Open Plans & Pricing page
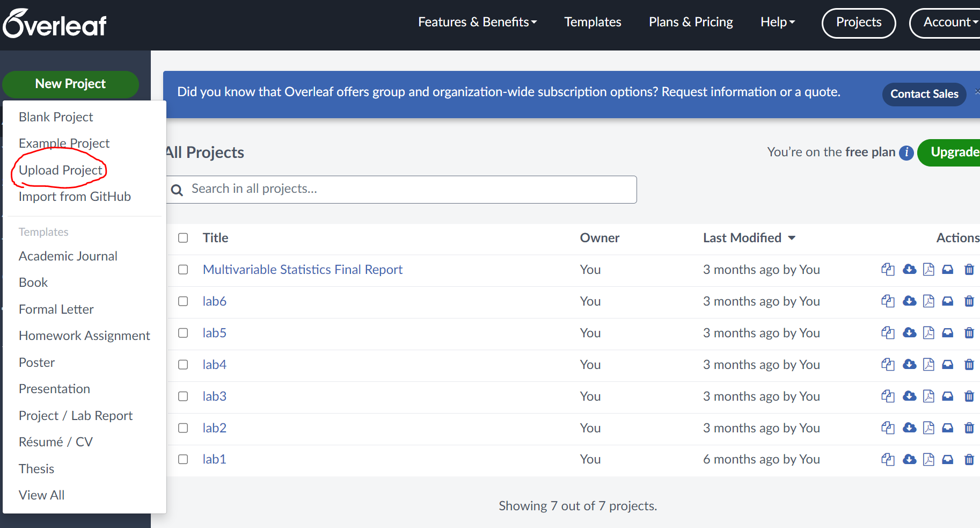The width and height of the screenshot is (980, 528). (691, 22)
